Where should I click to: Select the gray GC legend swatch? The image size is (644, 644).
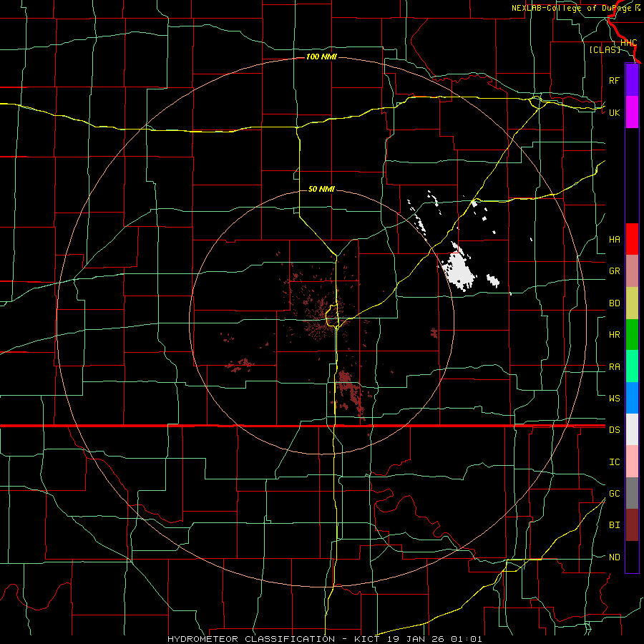coord(632,493)
